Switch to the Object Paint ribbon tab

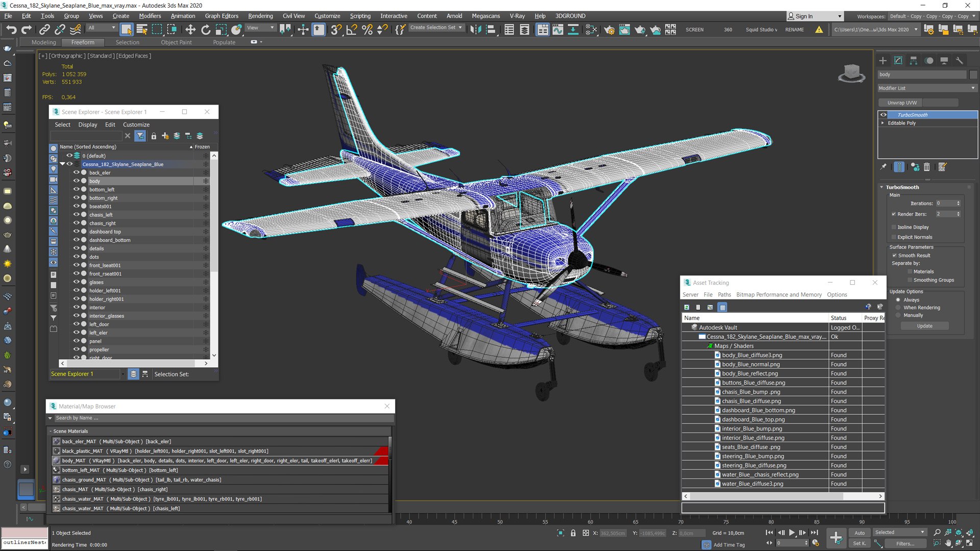176,42
